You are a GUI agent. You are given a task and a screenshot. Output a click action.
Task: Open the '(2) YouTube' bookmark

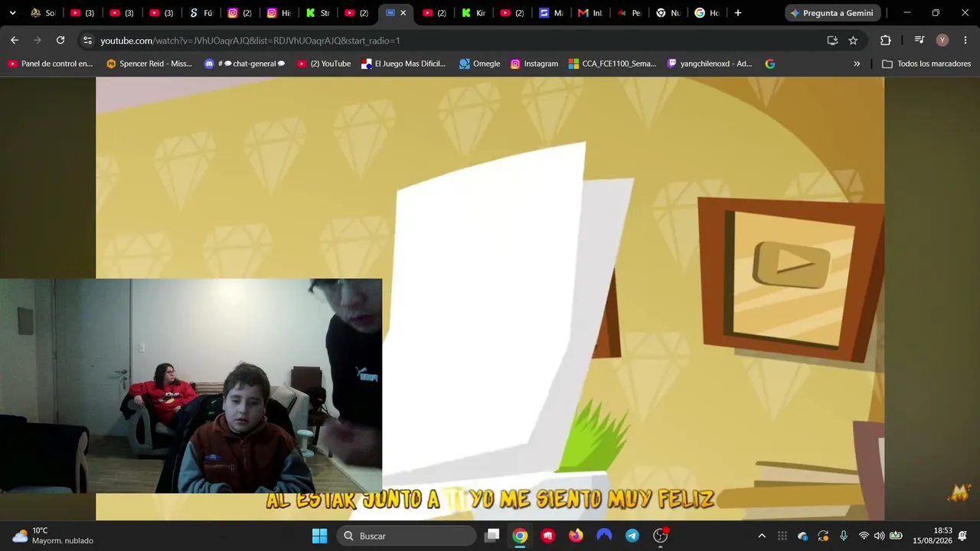click(324, 64)
